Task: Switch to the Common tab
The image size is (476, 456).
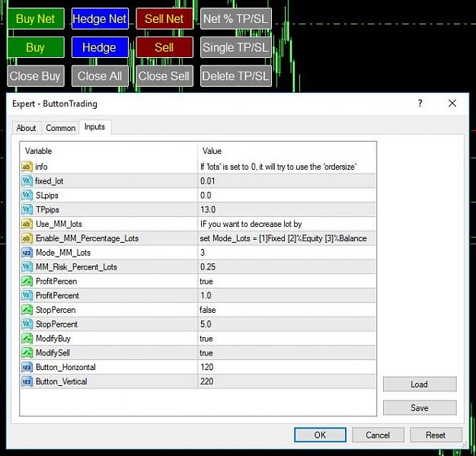Action: tap(61, 128)
